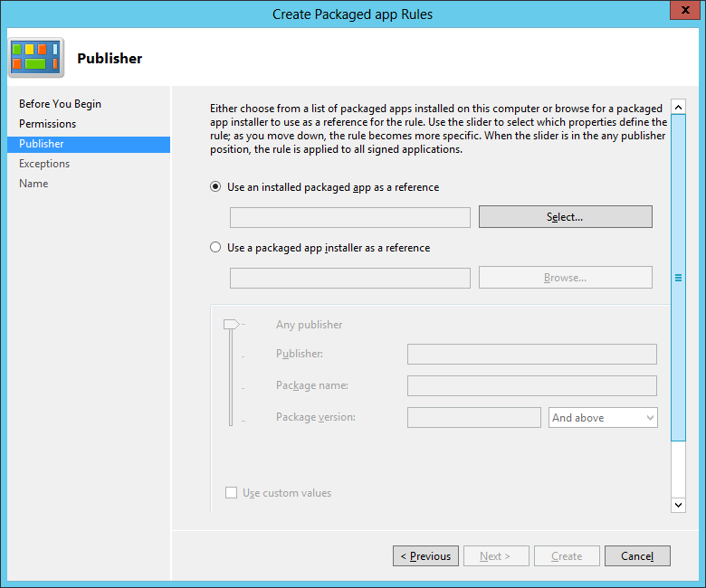Select 'Use an installed packaged app' radio

click(x=215, y=187)
